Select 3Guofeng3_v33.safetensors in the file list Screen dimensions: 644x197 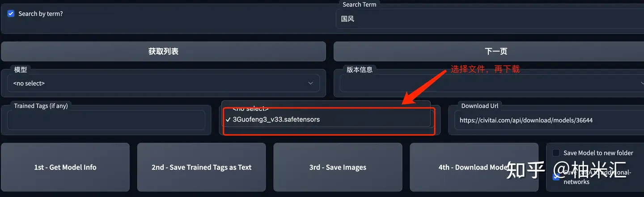pos(276,119)
